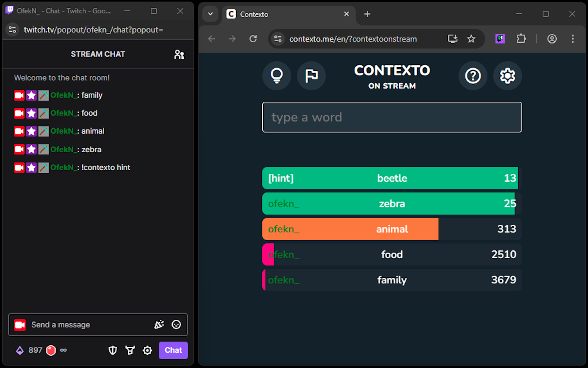The image size is (588, 368).
Task: Click the 'food' guess row scored 2510
Action: 392,254
